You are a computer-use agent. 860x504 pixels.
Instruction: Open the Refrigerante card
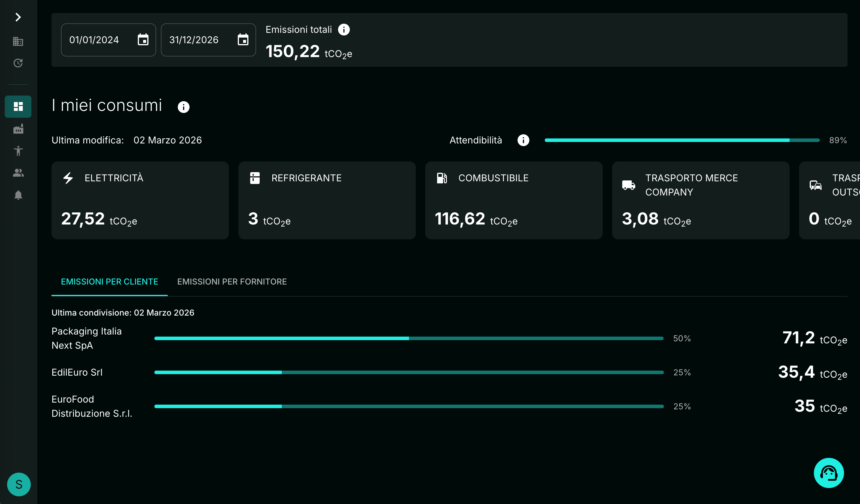[x=327, y=200]
